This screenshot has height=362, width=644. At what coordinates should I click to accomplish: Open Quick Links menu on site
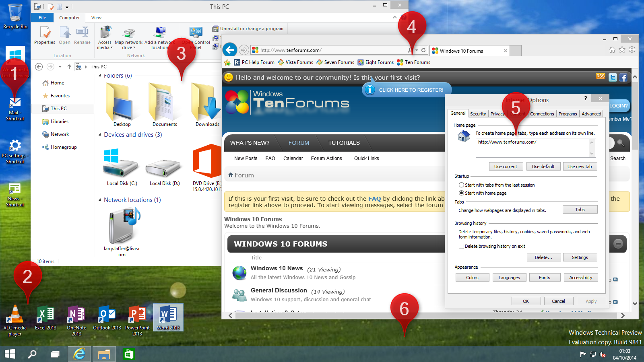point(366,158)
